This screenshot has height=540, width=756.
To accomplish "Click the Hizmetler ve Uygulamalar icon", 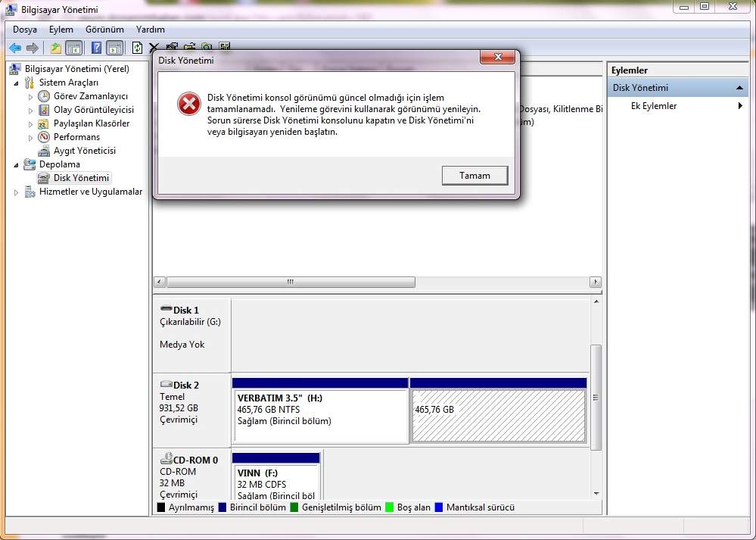I will (x=30, y=192).
